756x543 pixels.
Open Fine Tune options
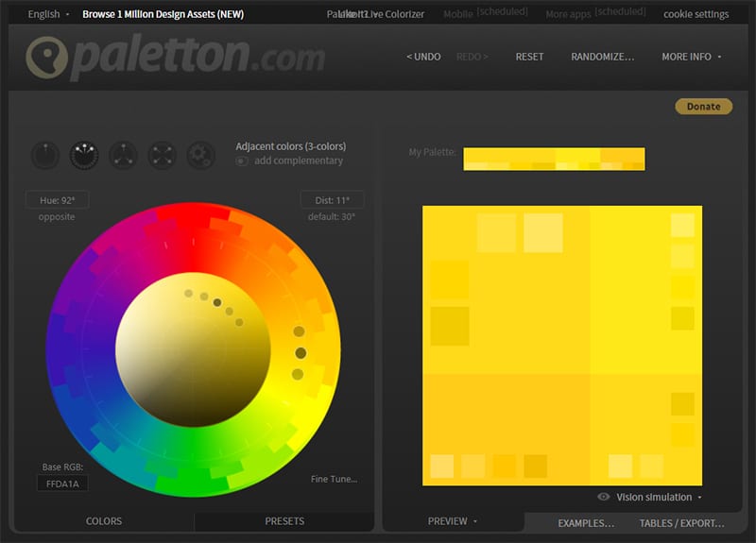coord(335,479)
